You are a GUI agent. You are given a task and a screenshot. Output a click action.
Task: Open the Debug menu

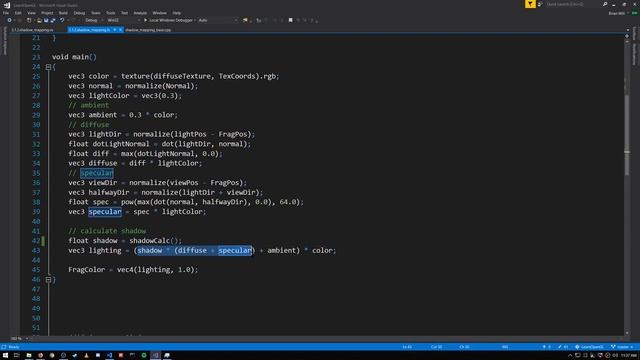[79, 13]
